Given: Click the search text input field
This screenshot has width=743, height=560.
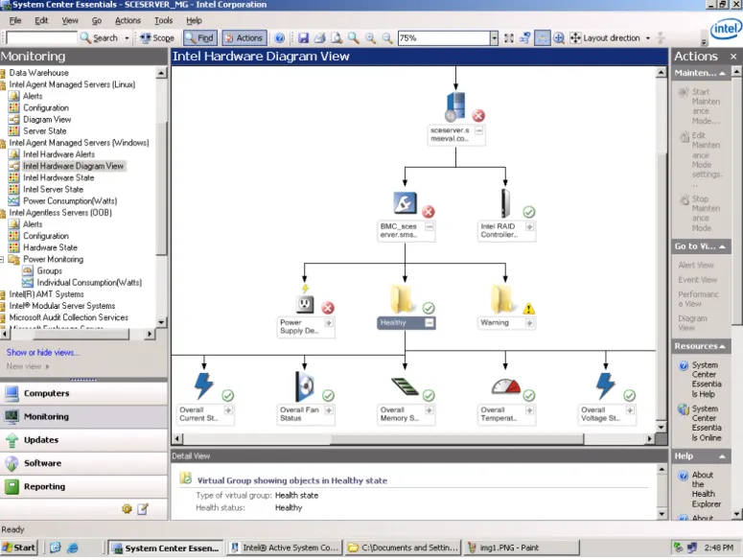Looking at the screenshot, I should pos(41,38).
